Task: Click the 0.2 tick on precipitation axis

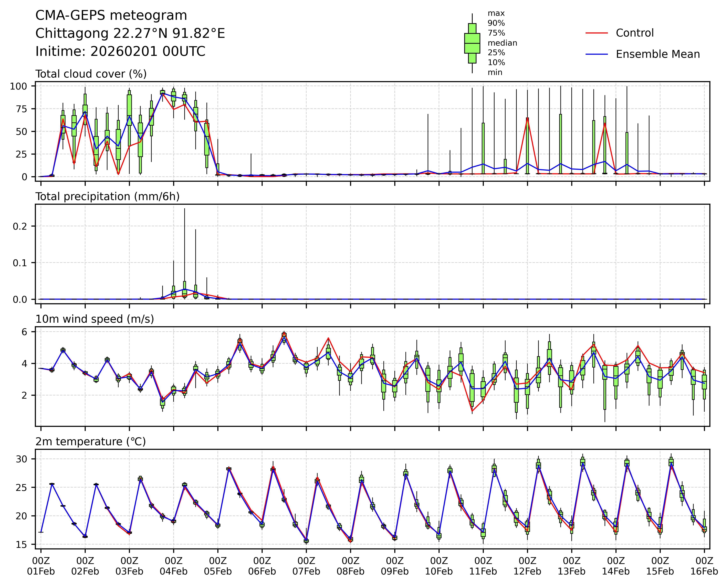Action: coord(20,226)
